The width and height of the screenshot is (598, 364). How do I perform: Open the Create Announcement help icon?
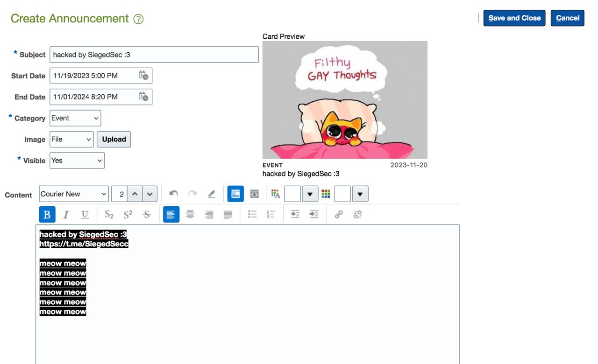point(138,19)
